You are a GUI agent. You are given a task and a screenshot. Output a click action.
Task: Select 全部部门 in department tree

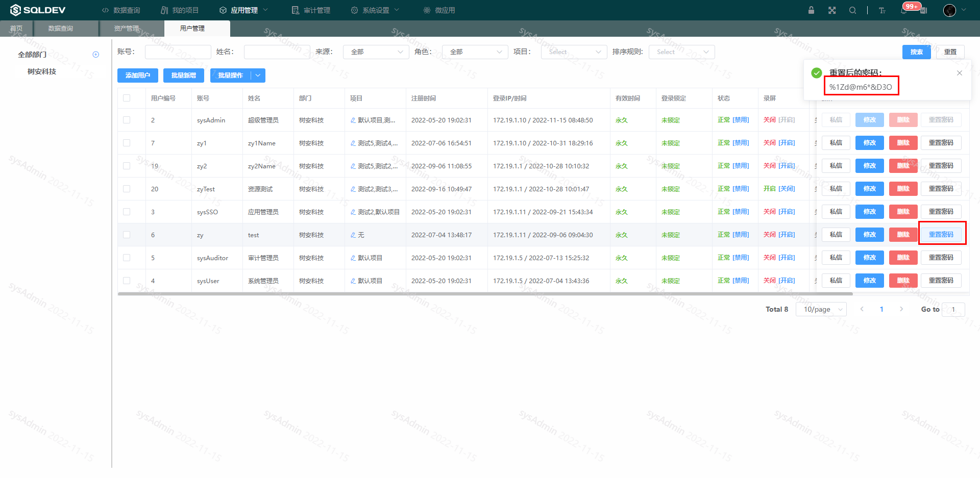pyautogui.click(x=32, y=55)
